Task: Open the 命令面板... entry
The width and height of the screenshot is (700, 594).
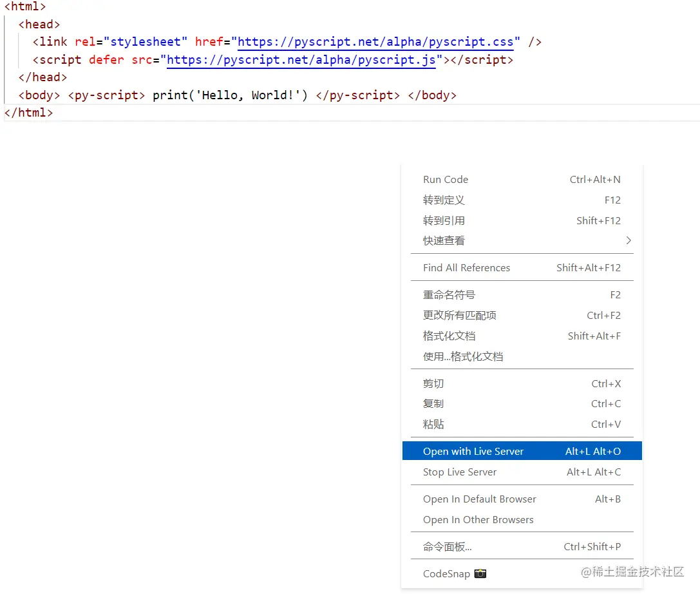Action: coord(522,547)
